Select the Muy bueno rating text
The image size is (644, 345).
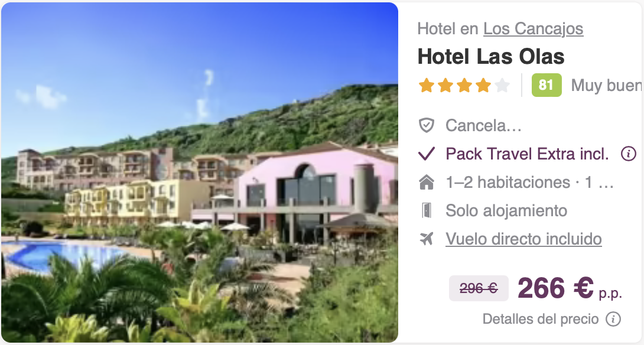tap(607, 86)
